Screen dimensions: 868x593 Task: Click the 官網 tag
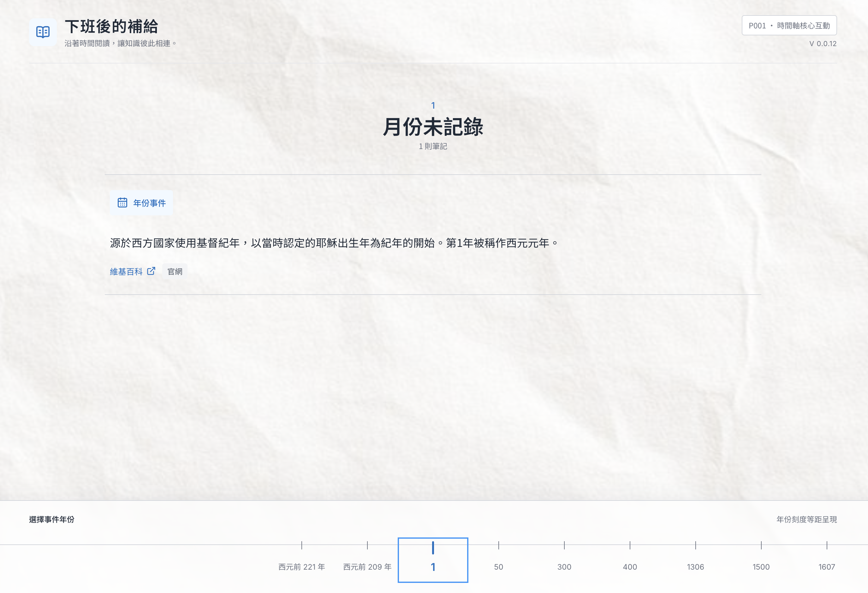coord(175,271)
